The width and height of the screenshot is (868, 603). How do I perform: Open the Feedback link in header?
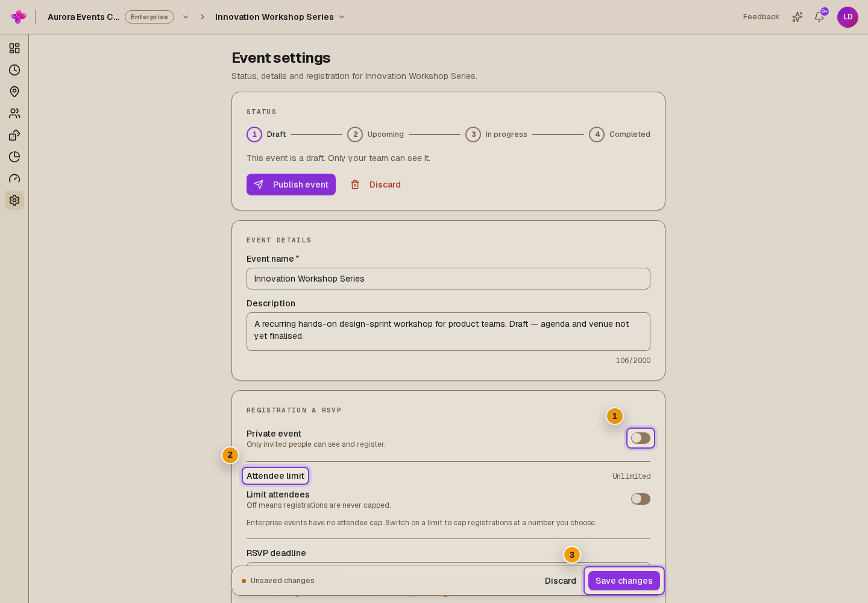click(x=761, y=17)
